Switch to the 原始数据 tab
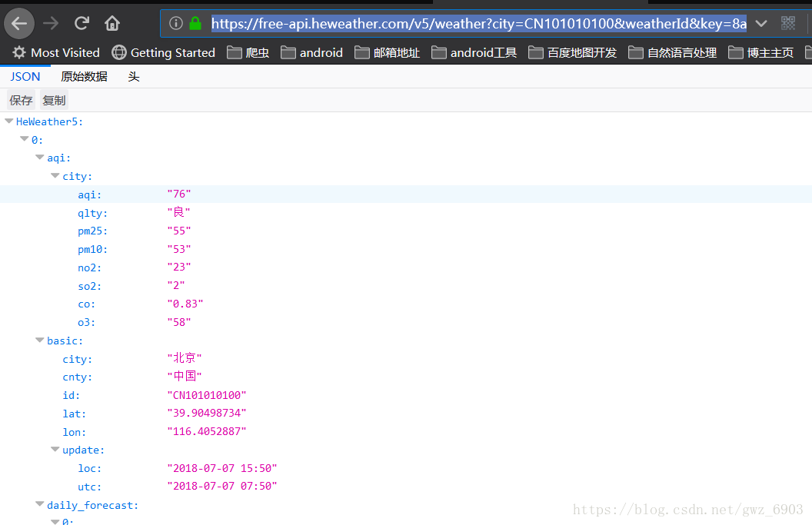The image size is (812, 525). (x=84, y=77)
